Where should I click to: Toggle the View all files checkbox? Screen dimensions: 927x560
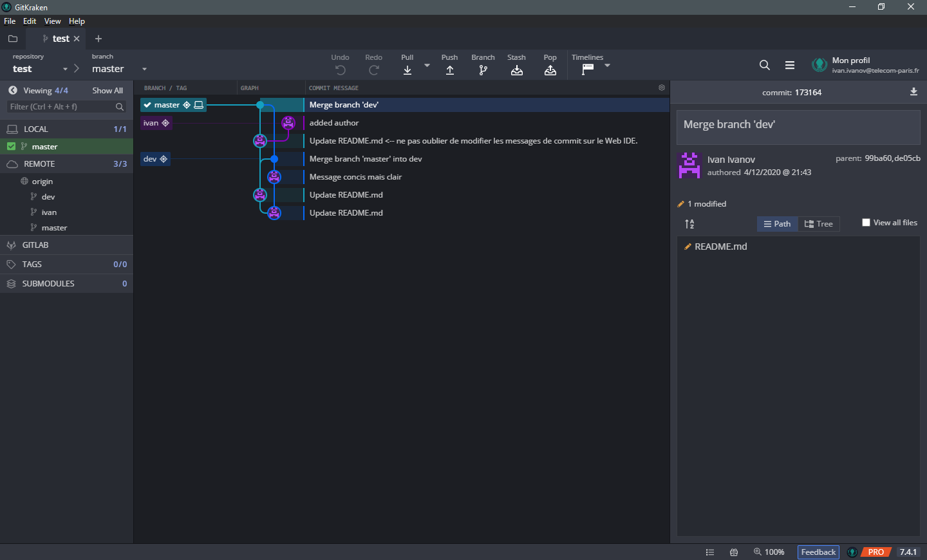tap(866, 223)
